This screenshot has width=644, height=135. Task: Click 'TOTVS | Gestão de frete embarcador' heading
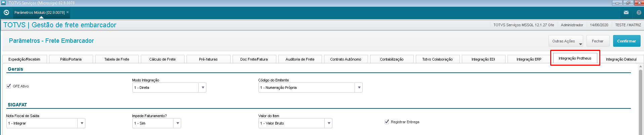pos(60,25)
